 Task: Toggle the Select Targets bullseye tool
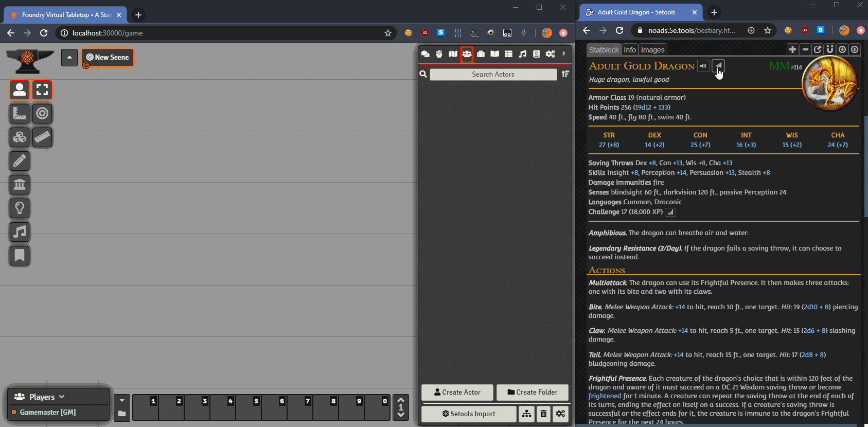click(x=42, y=114)
